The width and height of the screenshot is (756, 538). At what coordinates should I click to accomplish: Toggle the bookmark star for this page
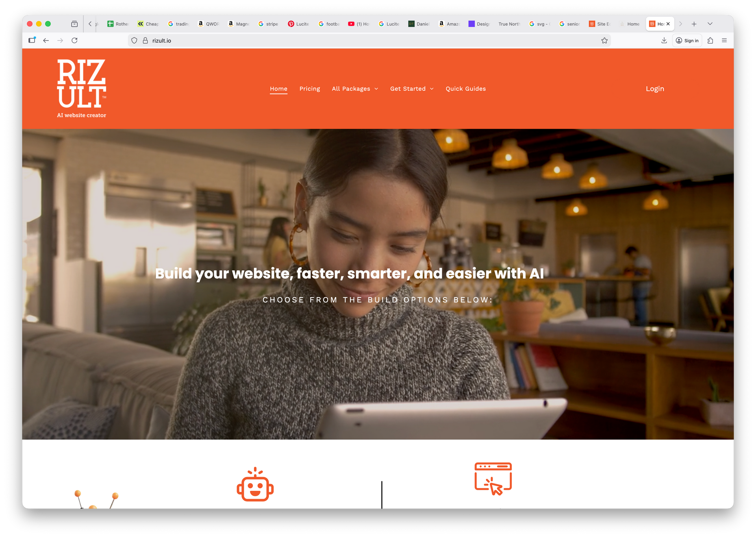coord(604,40)
